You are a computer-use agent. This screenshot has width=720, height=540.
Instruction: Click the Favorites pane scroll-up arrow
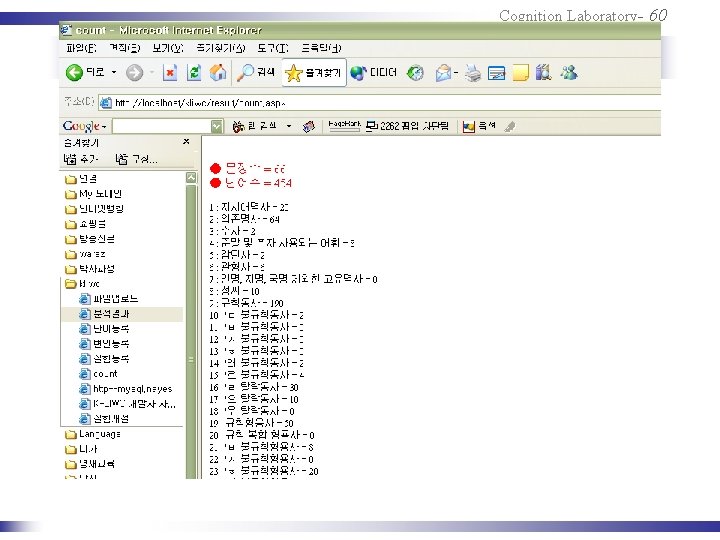[x=191, y=178]
